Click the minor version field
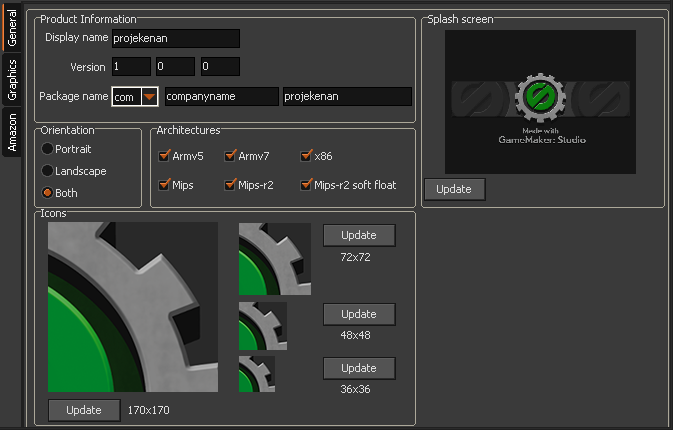This screenshot has width=673, height=430. [x=176, y=67]
